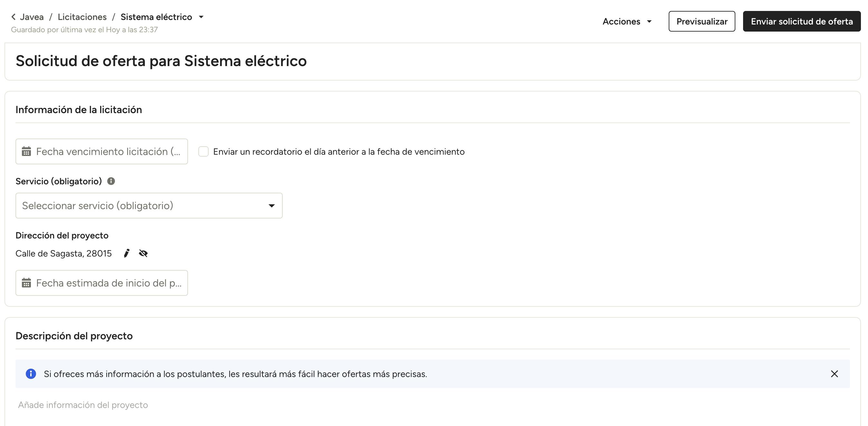Click the Servicio info icon
This screenshot has height=426, width=868.
point(111,181)
